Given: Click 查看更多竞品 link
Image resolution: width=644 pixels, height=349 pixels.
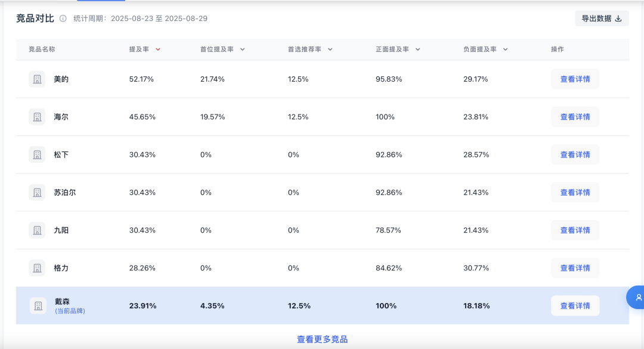Looking at the screenshot, I should point(323,339).
